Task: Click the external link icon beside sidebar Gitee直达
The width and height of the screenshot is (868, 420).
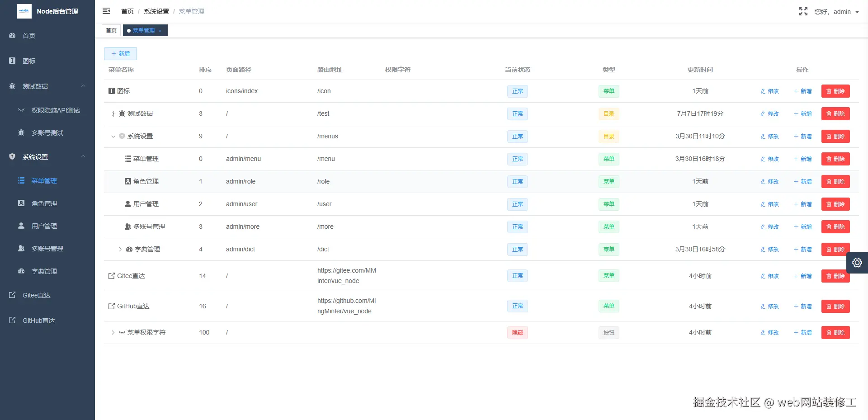Action: pos(12,295)
